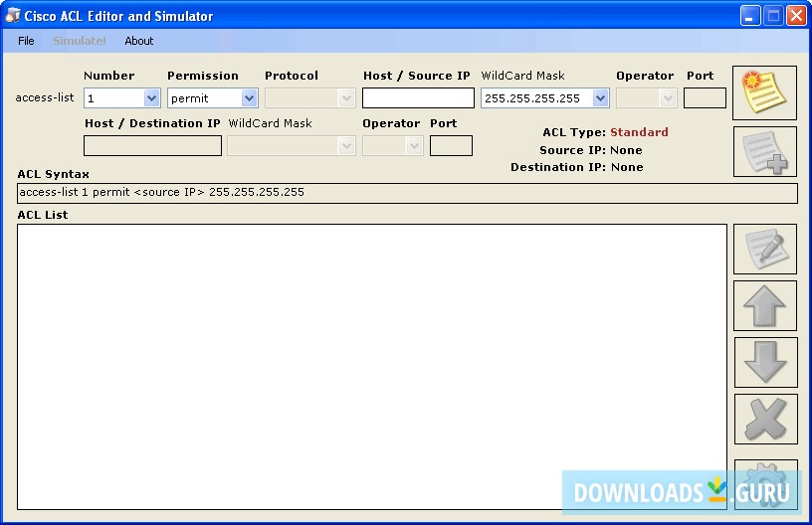The height and width of the screenshot is (525, 812).
Task: Click the app icon in title bar
Action: tap(12, 16)
